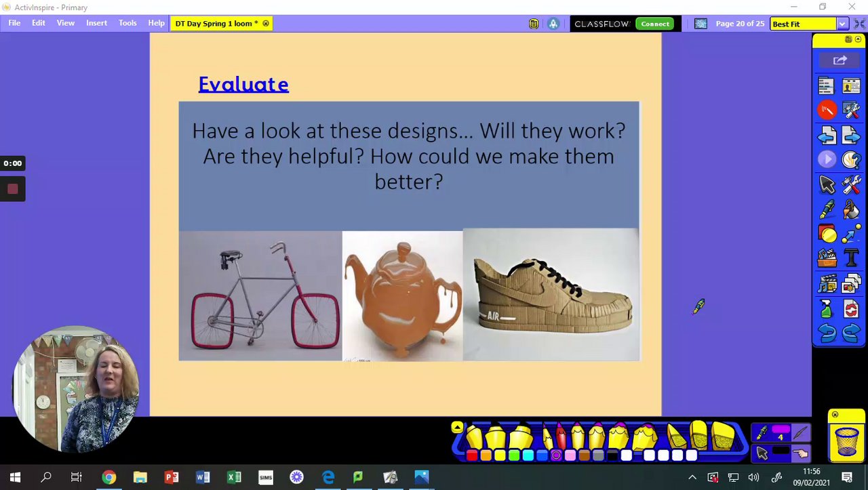This screenshot has height=490, width=868.
Task: Click the share button atop the toolbox
Action: tap(840, 60)
